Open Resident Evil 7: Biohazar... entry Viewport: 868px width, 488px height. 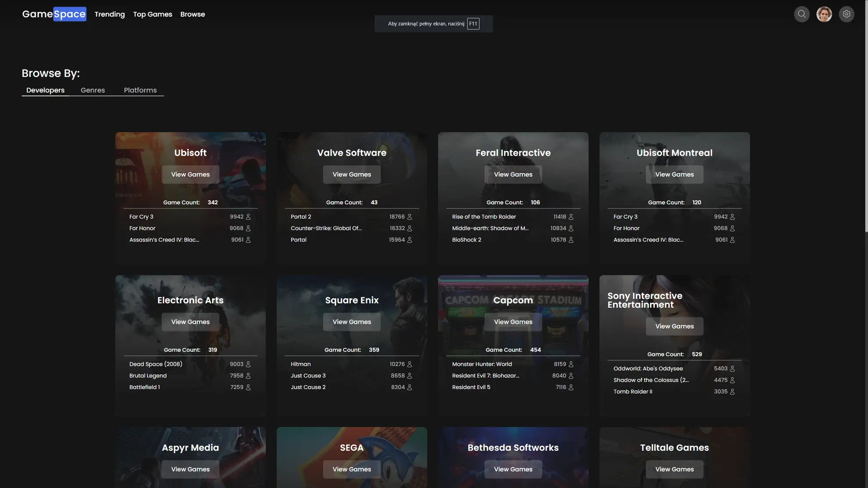[485, 376]
